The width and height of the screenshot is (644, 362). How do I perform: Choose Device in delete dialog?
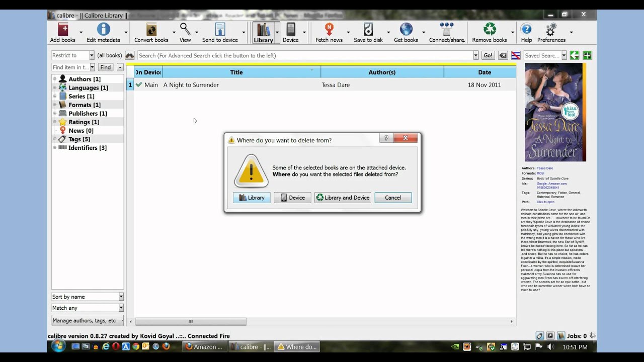(x=292, y=198)
